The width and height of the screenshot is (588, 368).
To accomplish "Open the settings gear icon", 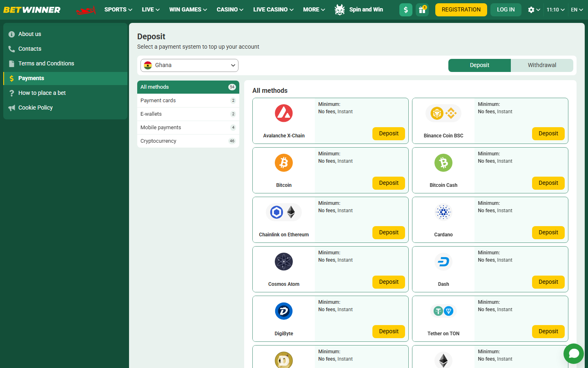I will pos(531,10).
